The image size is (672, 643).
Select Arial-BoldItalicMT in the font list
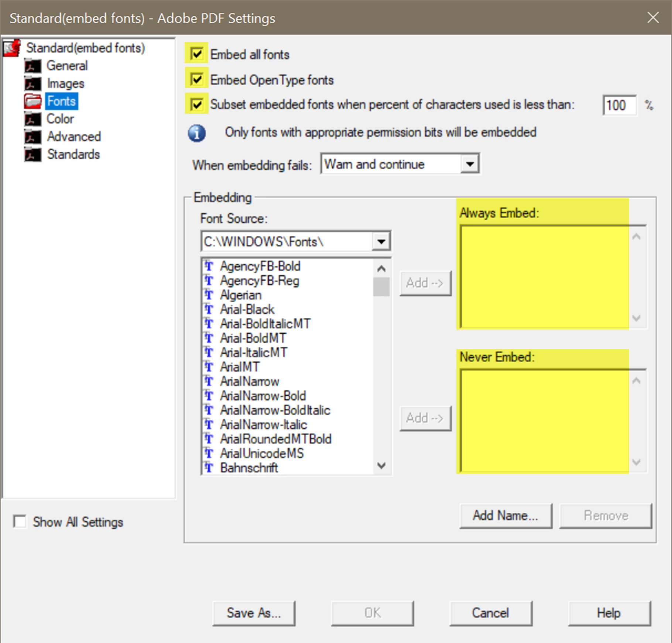(x=265, y=324)
